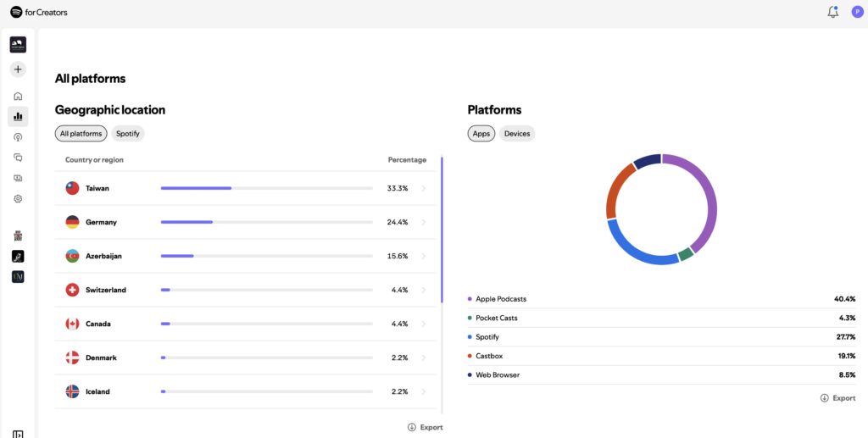868x438 pixels.
Task: Click the Switzerland flag icon
Action: point(73,290)
